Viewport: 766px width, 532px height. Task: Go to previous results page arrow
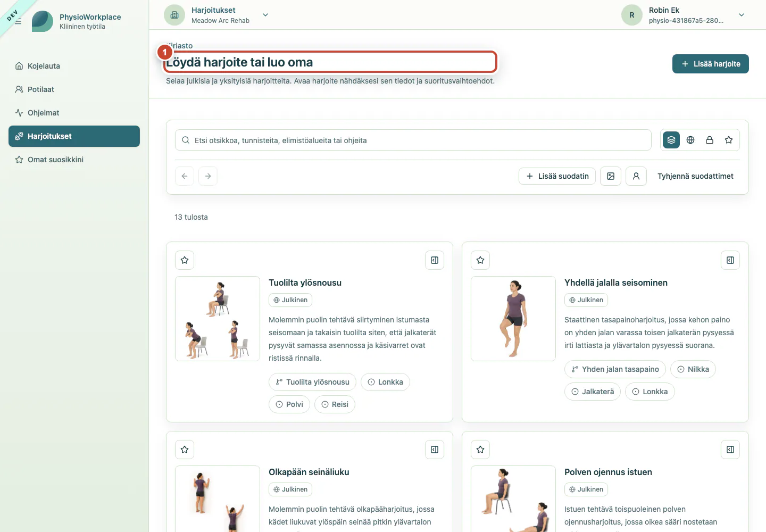(x=185, y=176)
